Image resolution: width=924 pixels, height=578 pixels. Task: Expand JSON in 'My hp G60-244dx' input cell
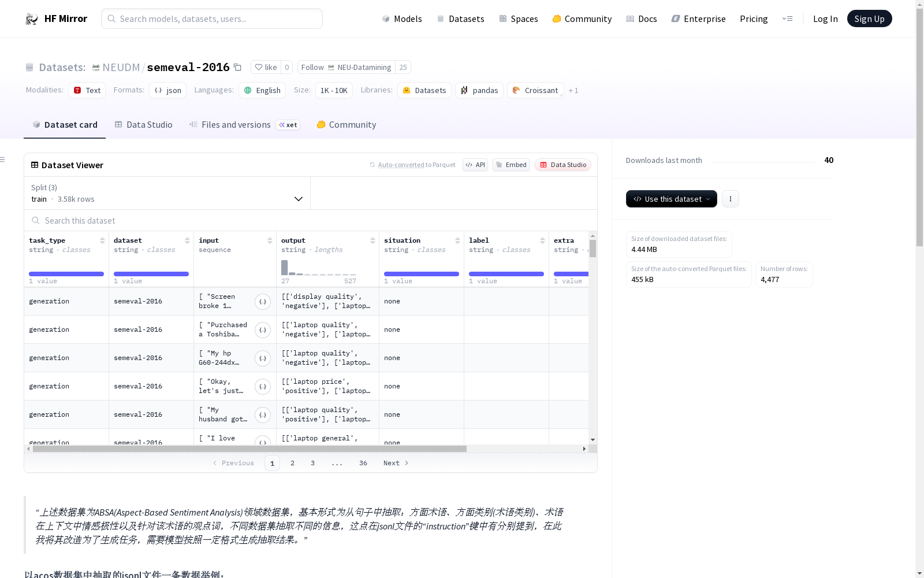[263, 358]
